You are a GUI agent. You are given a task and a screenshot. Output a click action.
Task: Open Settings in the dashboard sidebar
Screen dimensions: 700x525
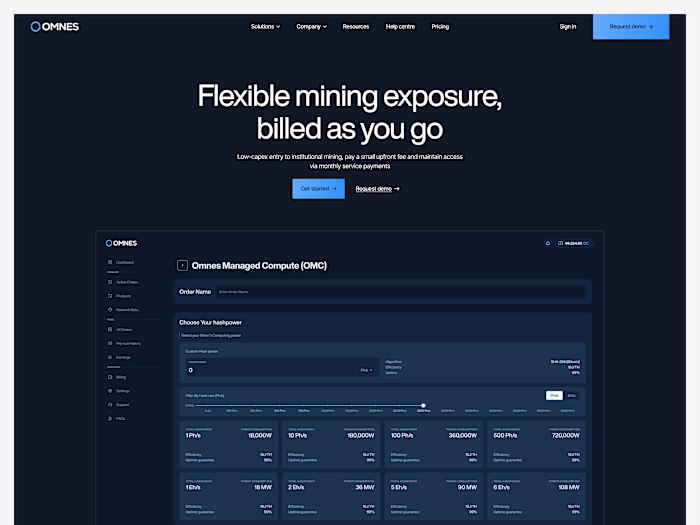119,391
